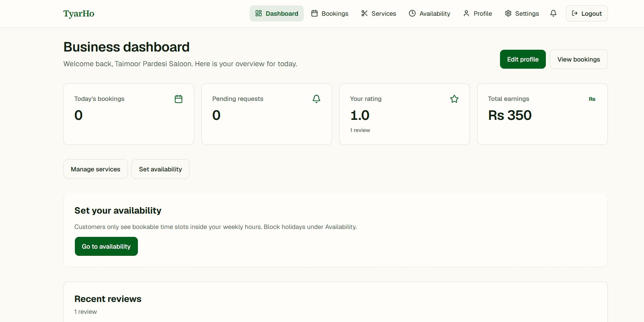Click the Availability clock icon

412,13
